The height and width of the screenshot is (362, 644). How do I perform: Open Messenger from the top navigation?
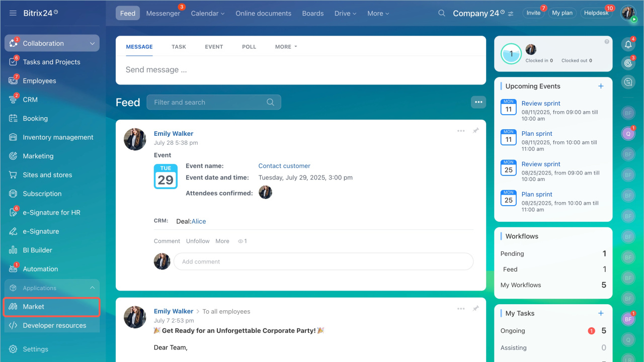(163, 14)
